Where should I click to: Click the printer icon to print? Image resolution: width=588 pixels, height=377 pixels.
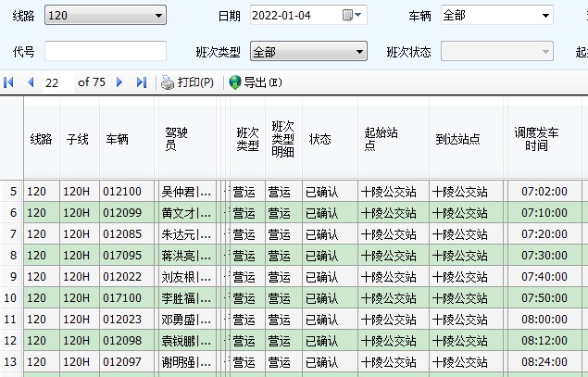168,82
